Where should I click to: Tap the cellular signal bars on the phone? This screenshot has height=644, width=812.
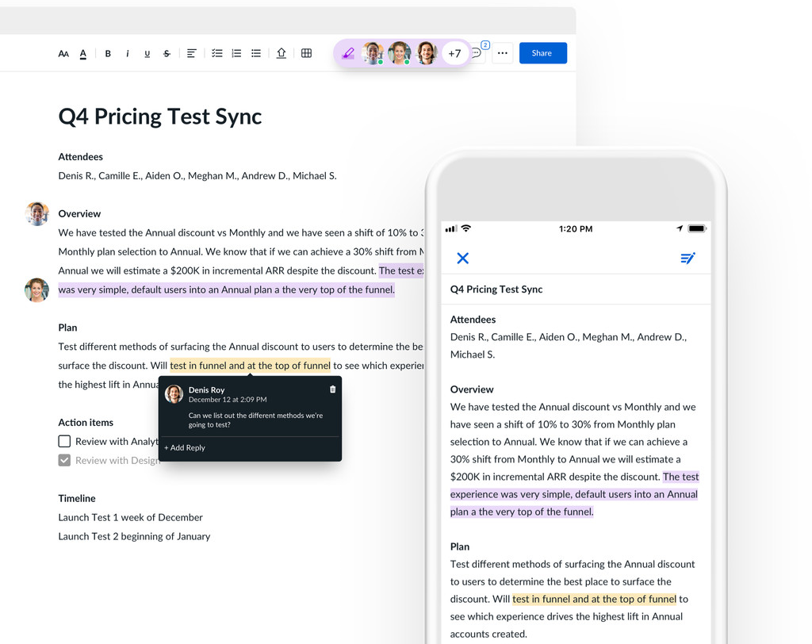click(x=451, y=228)
